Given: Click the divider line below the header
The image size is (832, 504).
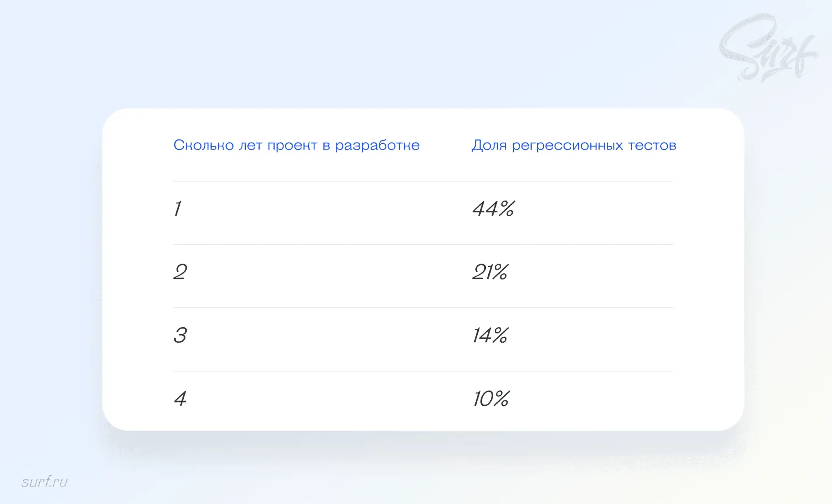Looking at the screenshot, I should pos(423,181).
